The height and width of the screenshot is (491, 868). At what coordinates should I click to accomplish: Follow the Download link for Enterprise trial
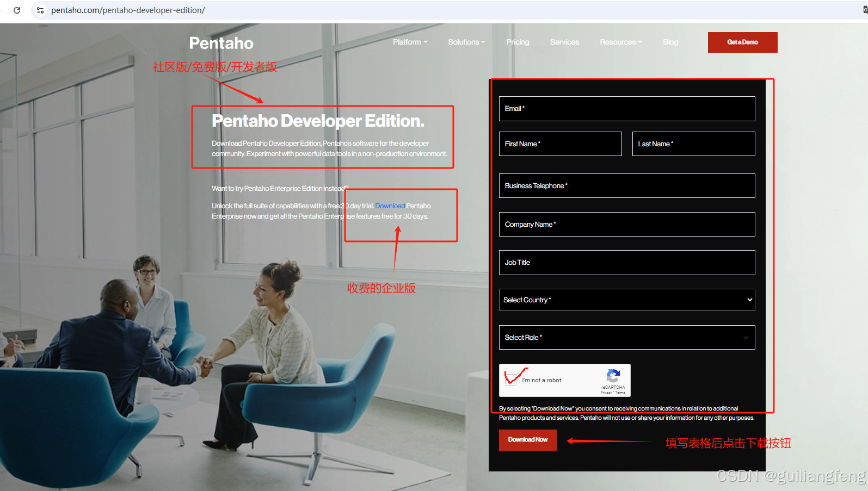point(390,206)
